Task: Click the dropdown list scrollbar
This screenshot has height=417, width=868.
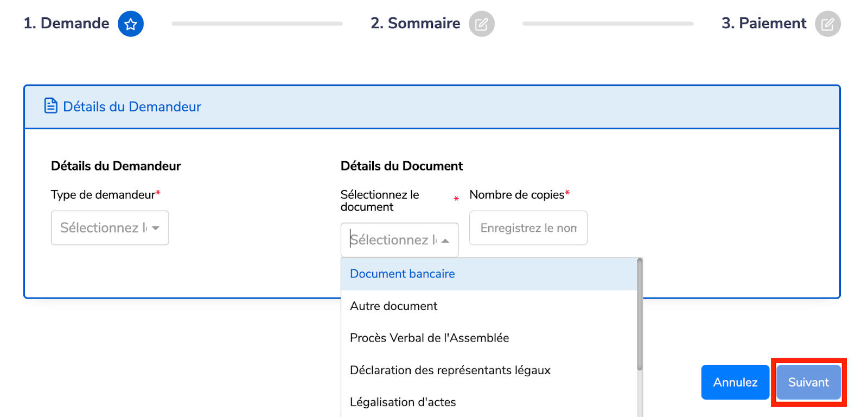Action: coord(640,315)
